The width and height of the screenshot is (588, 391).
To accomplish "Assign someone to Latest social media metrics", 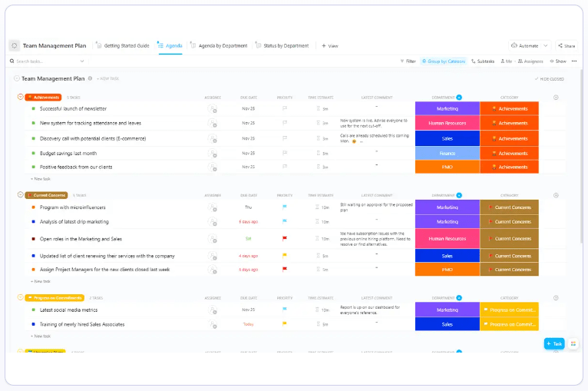I will click(x=213, y=310).
